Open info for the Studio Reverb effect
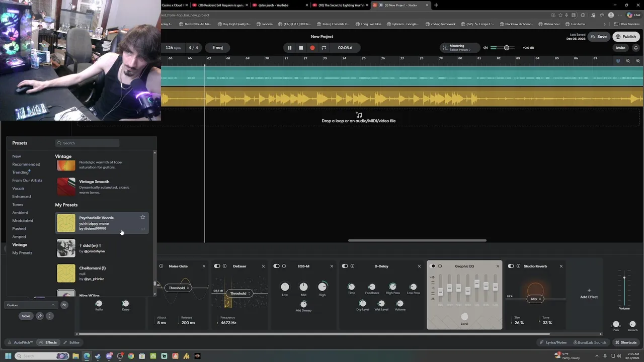The width and height of the screenshot is (644, 362). (x=518, y=266)
